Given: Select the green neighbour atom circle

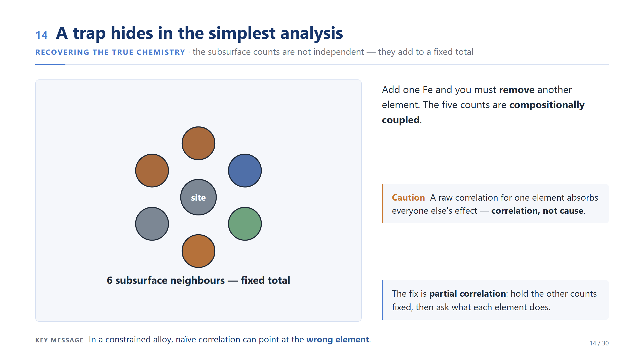Looking at the screenshot, I should (245, 224).
